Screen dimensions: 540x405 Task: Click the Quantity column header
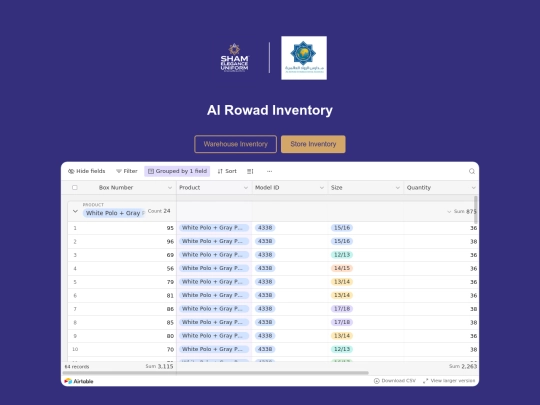pos(441,188)
